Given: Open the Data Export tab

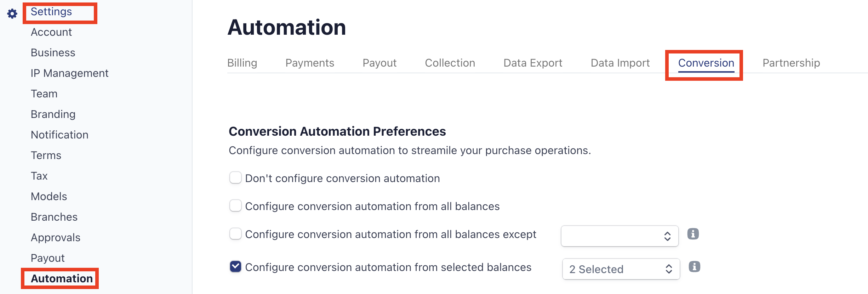Looking at the screenshot, I should tap(533, 63).
